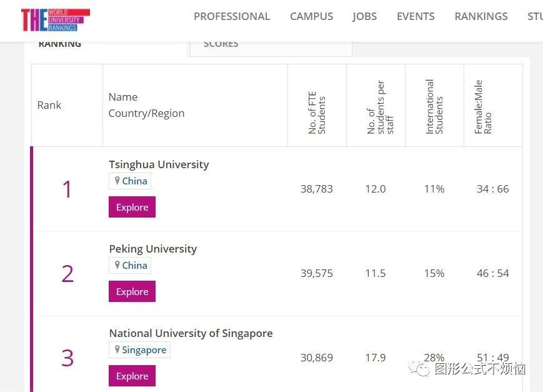Open the National University of Singapore link
This screenshot has height=392, width=543.
pos(191,333)
